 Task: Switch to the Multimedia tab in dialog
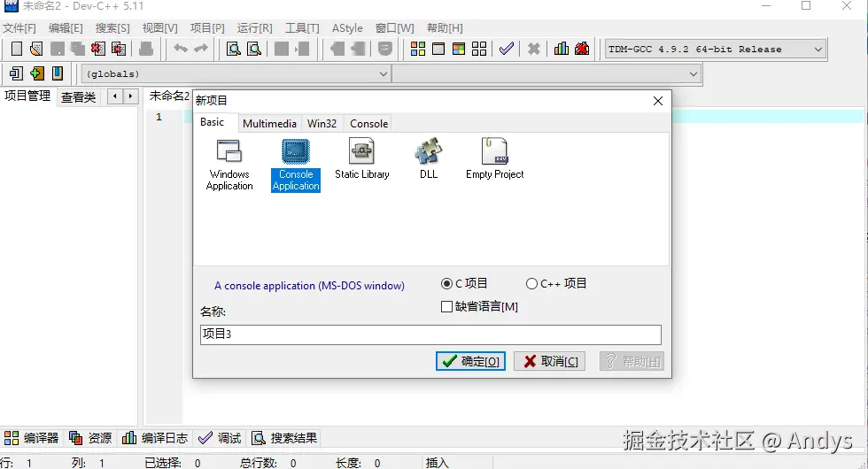click(x=269, y=123)
